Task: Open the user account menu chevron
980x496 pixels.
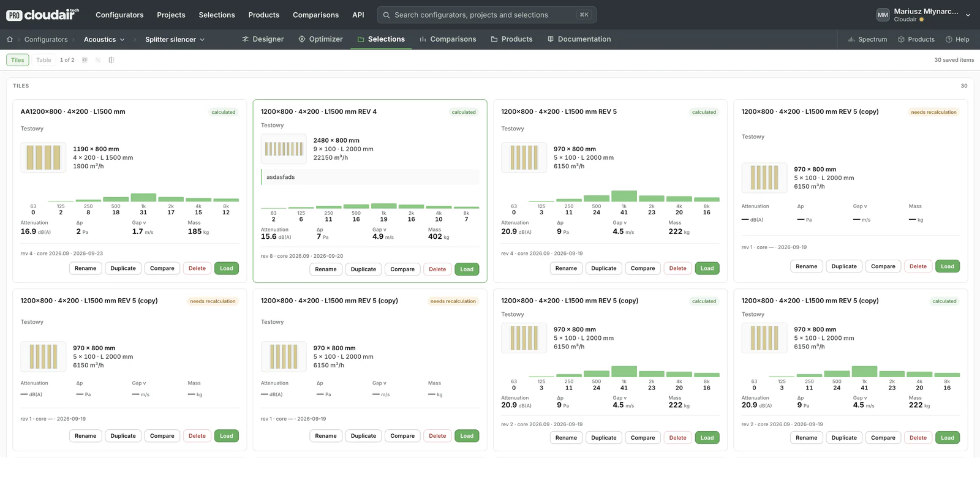Action: click(968, 15)
